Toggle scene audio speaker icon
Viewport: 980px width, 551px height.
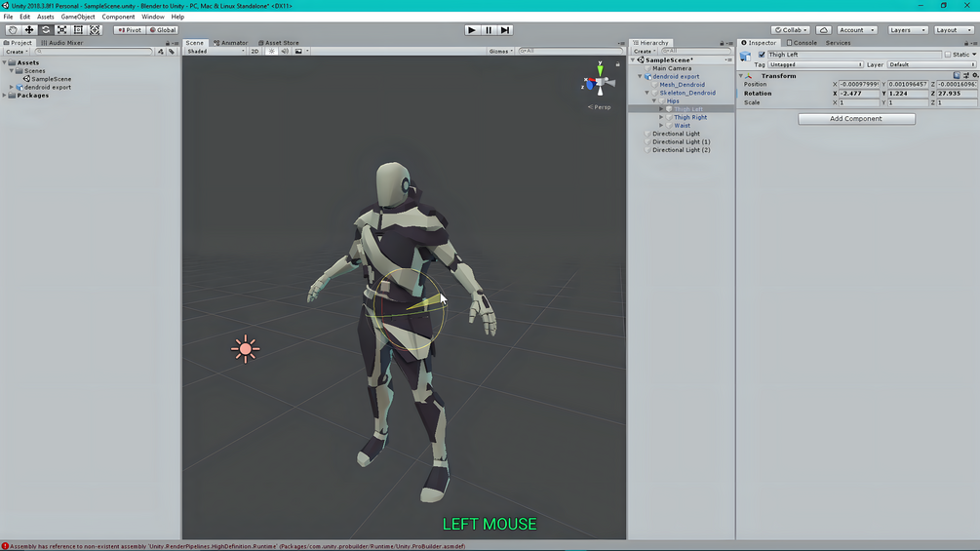coord(285,52)
